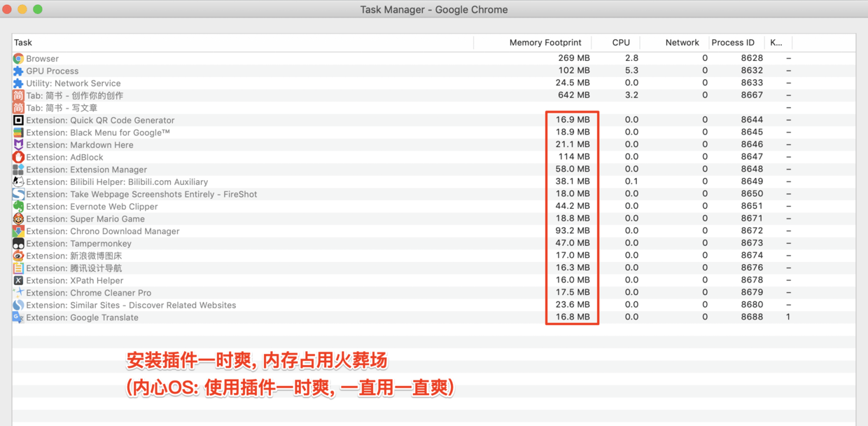868x426 pixels.
Task: Click the Google Translate extension icon
Action: [x=18, y=317]
